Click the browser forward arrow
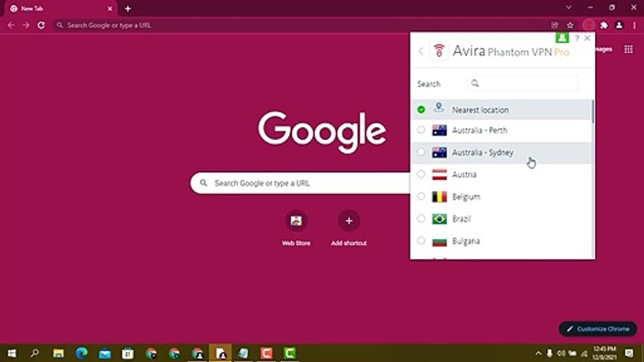 (x=26, y=25)
